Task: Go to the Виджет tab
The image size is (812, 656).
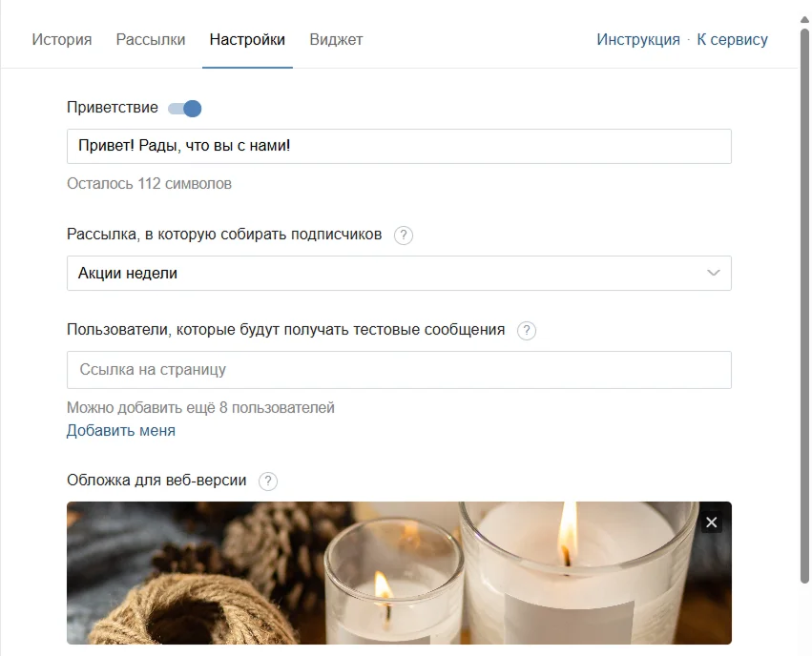Action: (336, 39)
